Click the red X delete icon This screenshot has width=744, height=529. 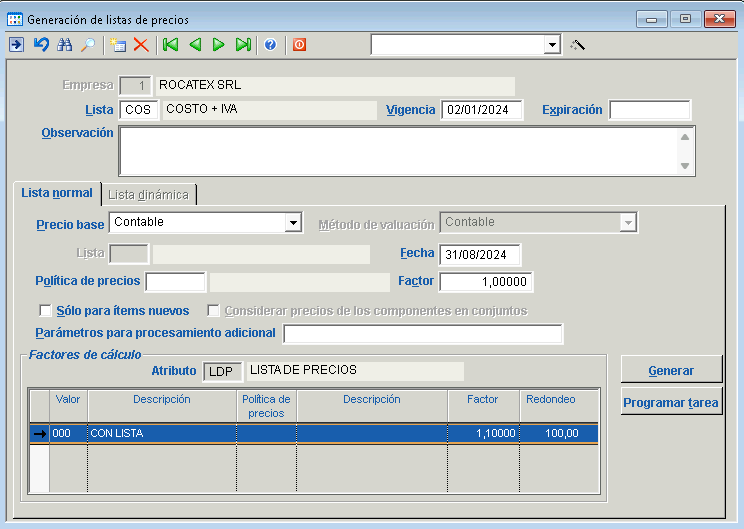(141, 45)
